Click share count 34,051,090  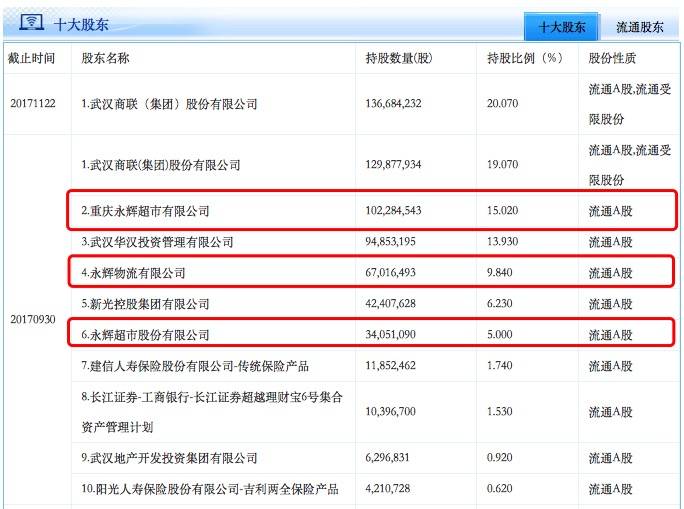(x=390, y=335)
